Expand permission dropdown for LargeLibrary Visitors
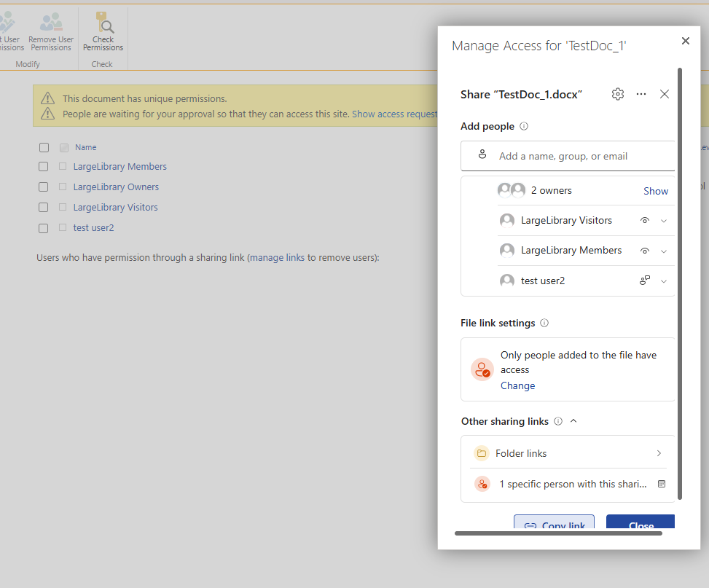The image size is (709, 588). pos(664,221)
